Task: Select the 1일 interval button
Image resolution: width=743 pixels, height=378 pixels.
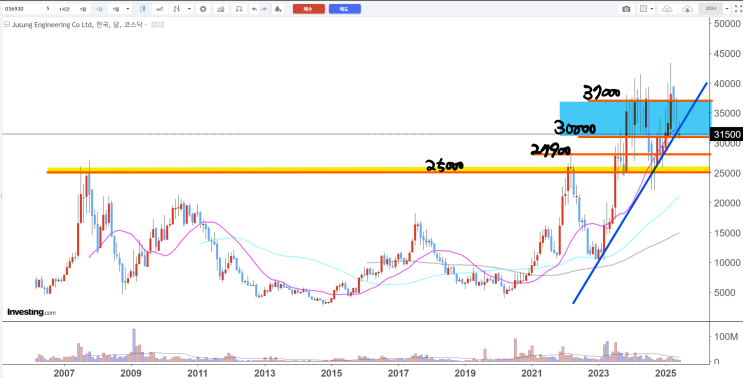Action: [x=83, y=9]
